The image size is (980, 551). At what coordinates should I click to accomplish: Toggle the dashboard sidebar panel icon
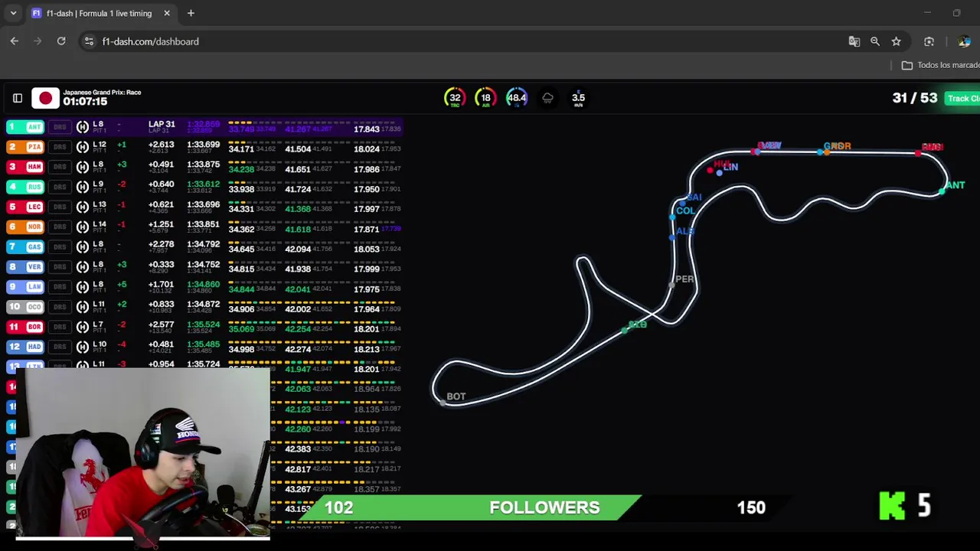[18, 98]
